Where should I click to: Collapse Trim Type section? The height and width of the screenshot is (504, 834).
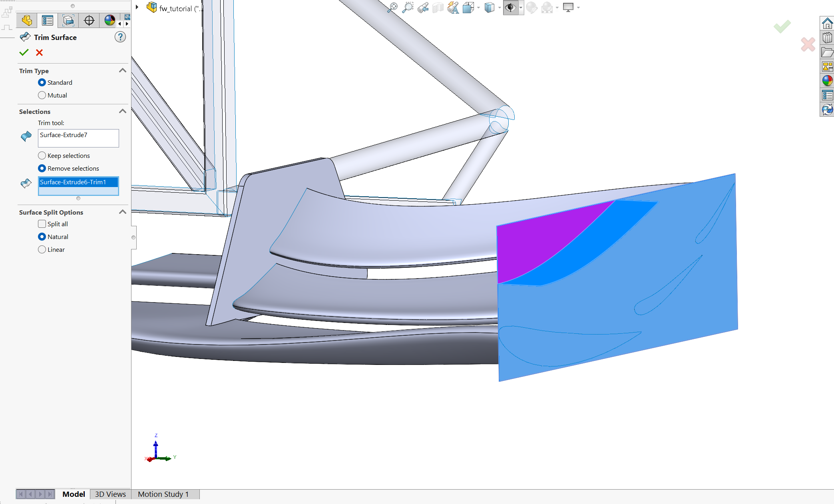(x=123, y=71)
